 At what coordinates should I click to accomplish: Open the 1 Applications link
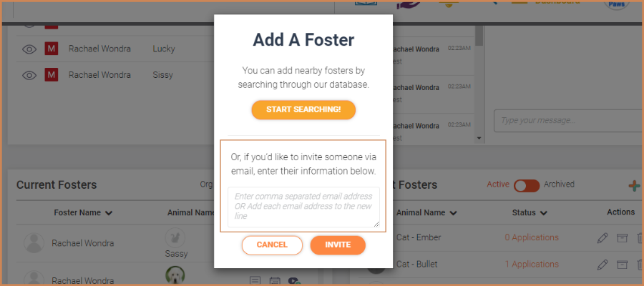click(x=532, y=265)
